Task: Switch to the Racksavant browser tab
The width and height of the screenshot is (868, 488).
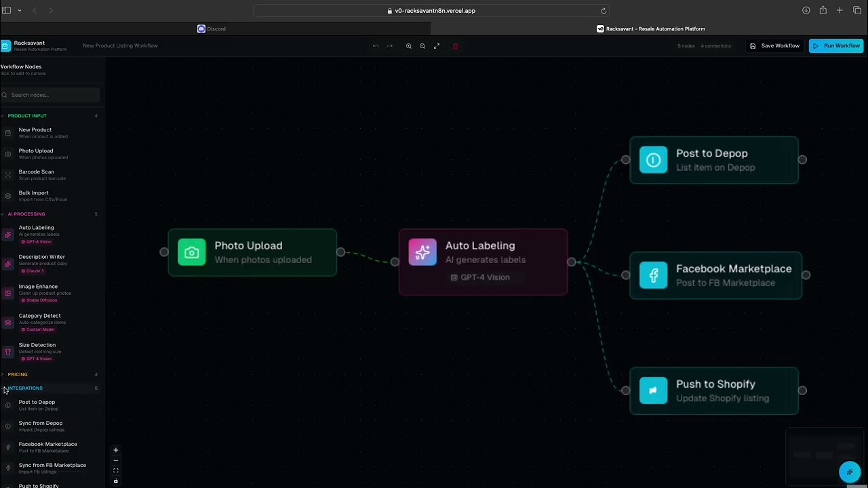Action: [x=650, y=28]
